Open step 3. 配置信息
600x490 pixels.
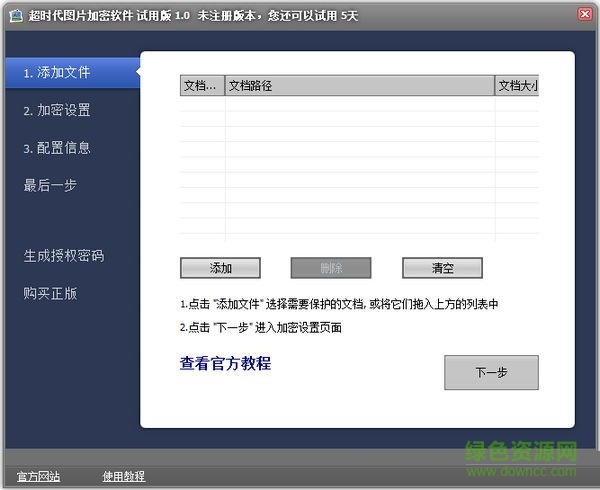point(57,148)
